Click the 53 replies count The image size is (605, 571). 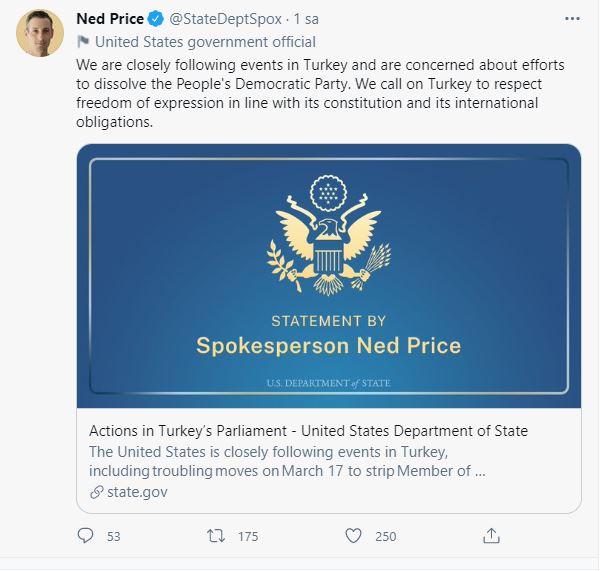[113, 537]
